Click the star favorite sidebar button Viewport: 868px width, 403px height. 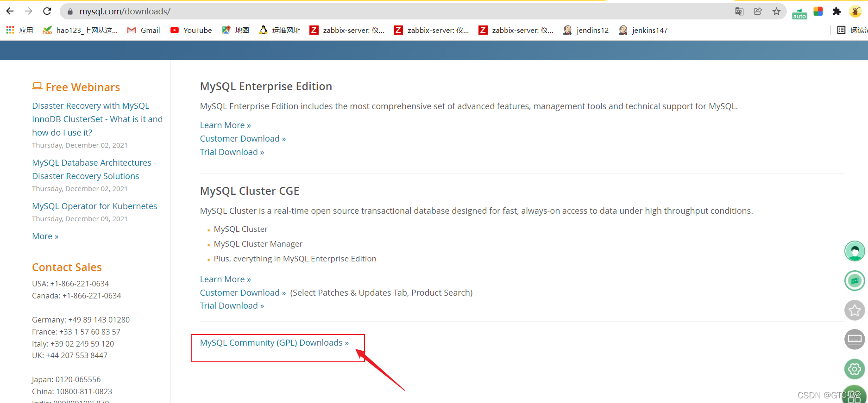[855, 310]
